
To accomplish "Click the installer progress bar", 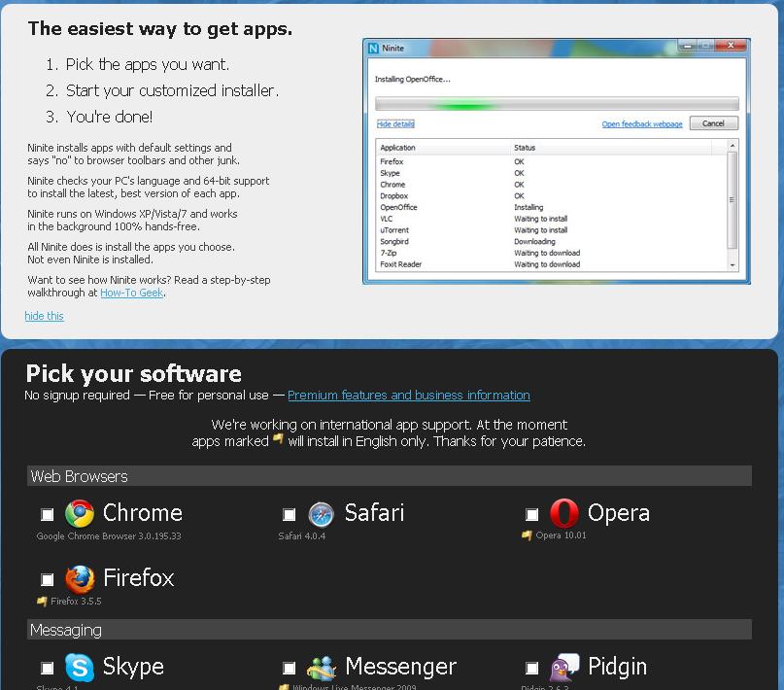I will [557, 104].
